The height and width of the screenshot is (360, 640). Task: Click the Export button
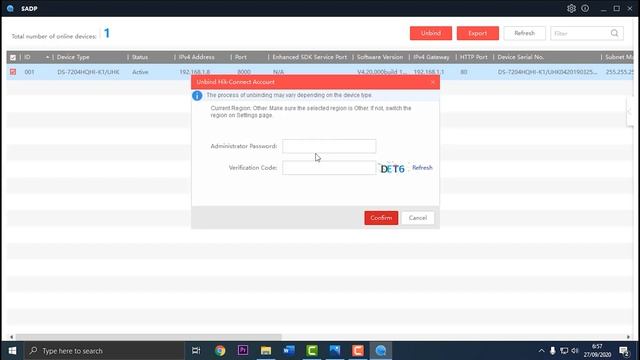[478, 33]
